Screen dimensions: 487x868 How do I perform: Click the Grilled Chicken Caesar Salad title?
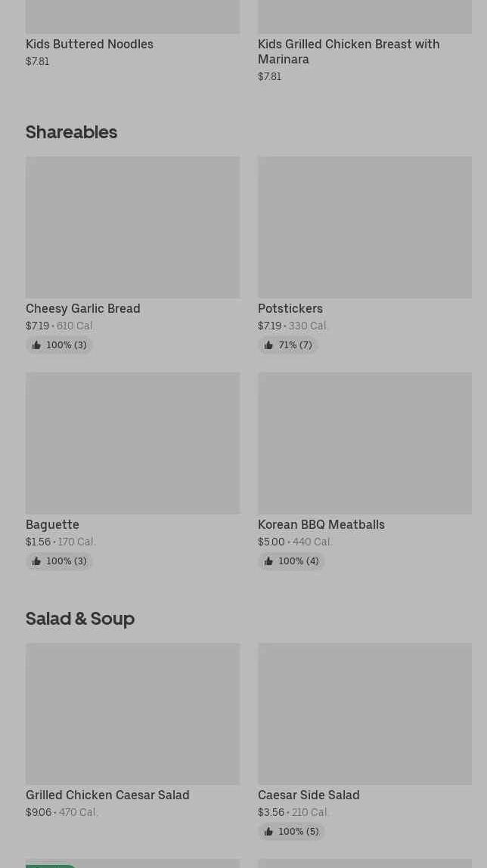click(107, 795)
